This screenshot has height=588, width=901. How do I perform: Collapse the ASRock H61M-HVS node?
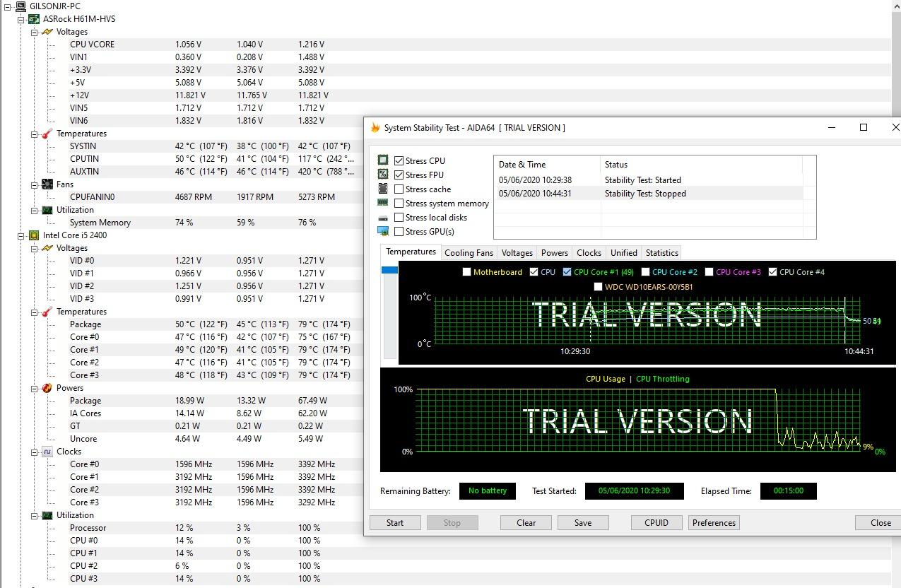tap(21, 19)
